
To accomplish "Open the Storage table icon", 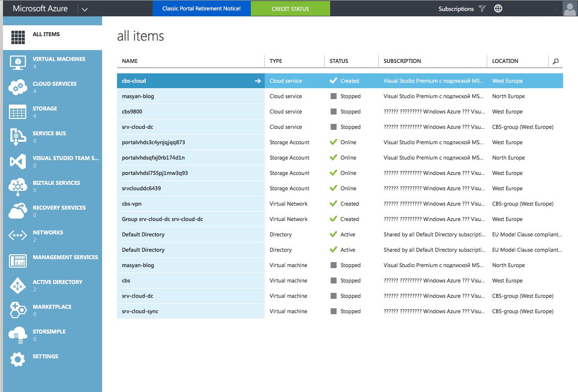I will point(18,112).
